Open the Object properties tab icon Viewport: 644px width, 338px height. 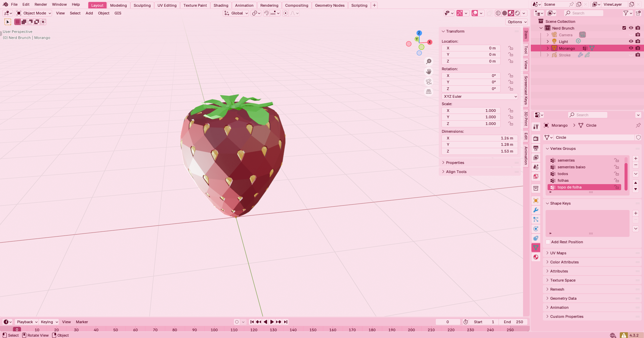[x=536, y=201]
